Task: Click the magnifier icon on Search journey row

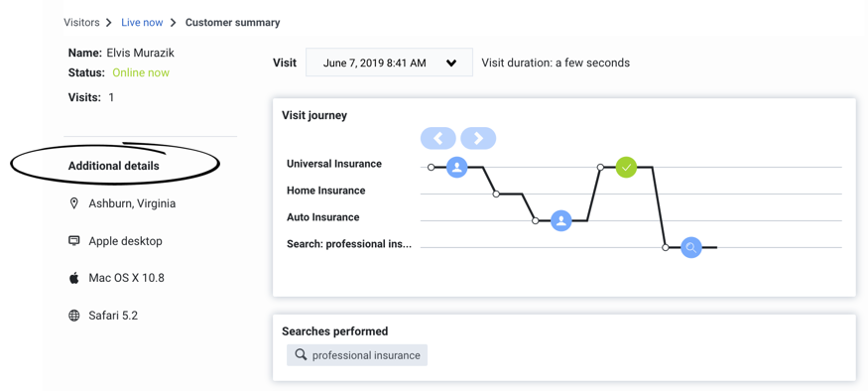Action: coord(690,247)
